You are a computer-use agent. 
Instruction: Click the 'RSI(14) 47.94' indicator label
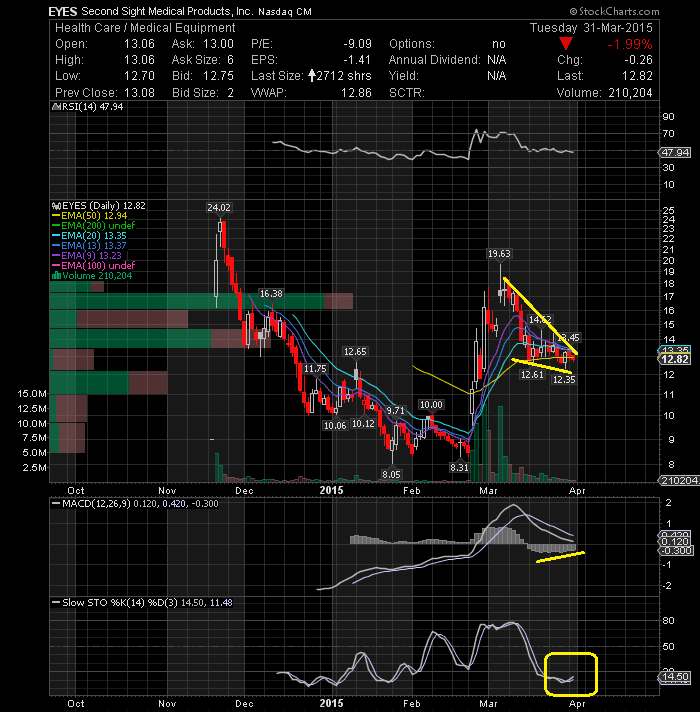pos(92,107)
